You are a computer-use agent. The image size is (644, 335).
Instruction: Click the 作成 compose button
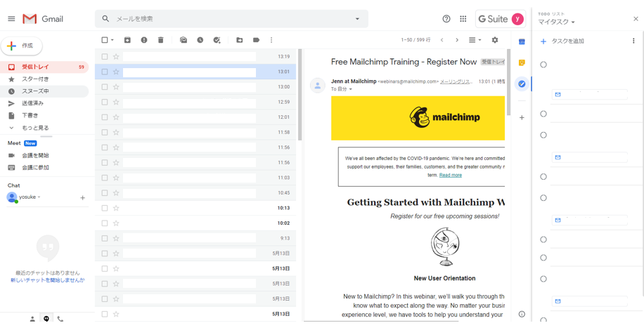pyautogui.click(x=22, y=46)
